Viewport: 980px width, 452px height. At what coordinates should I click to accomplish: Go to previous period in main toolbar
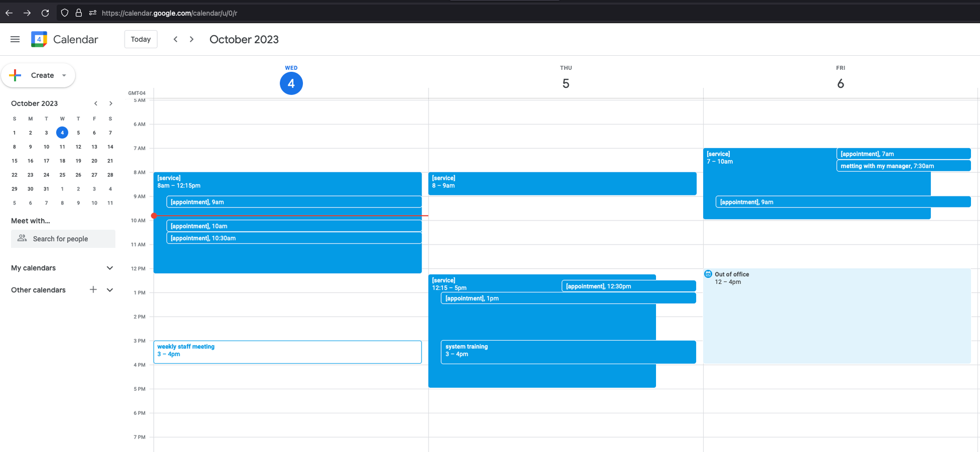[x=175, y=39]
